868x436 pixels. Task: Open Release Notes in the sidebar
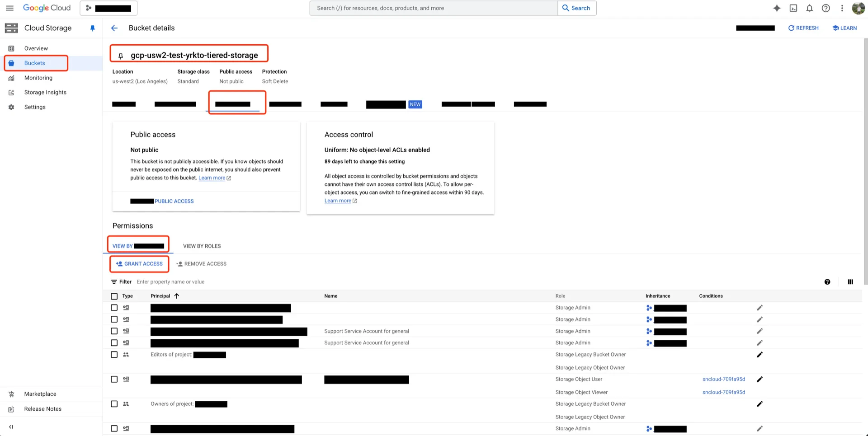pos(43,409)
